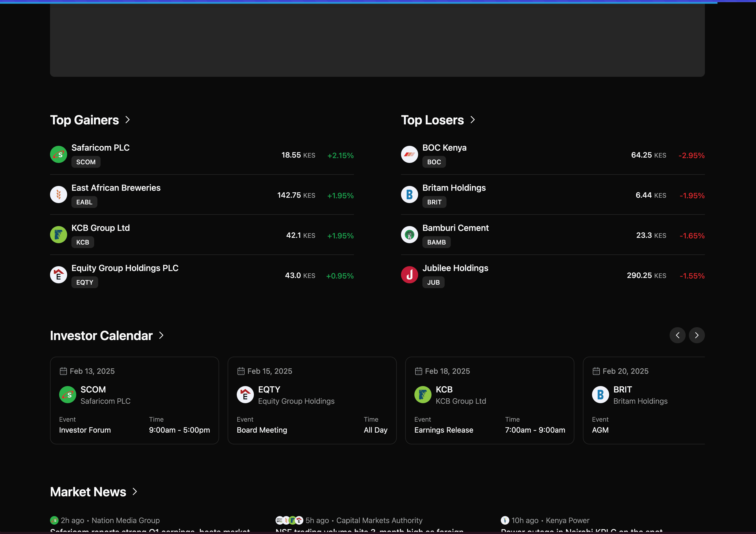
Task: Click the calendar icon beside Feb 15, 2025
Action: [241, 371]
